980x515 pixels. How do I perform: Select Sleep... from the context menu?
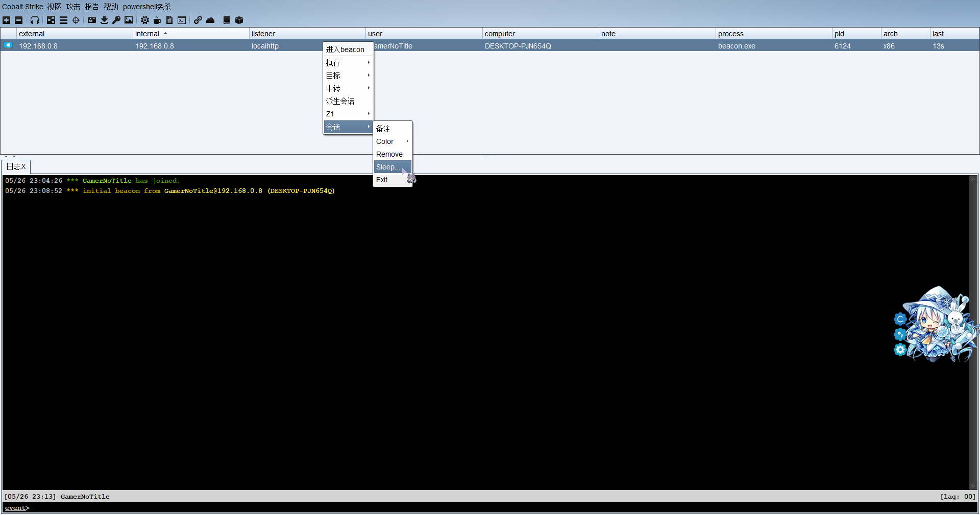tap(388, 167)
